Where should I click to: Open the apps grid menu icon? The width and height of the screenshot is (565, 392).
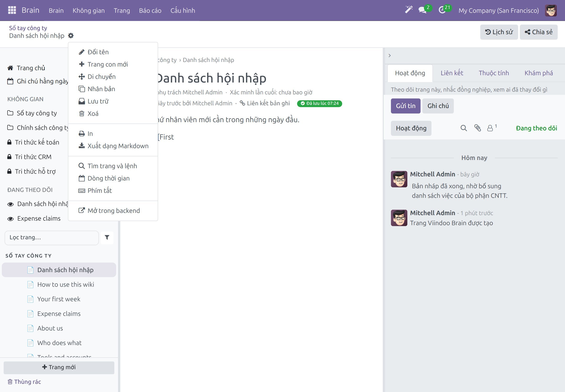[x=12, y=10]
